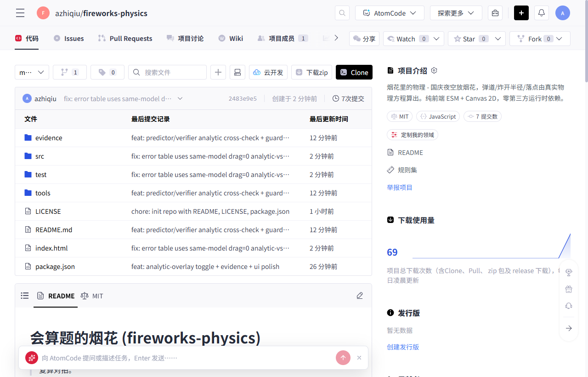
Task: Expand Fork options chevron
Action: (x=559, y=39)
